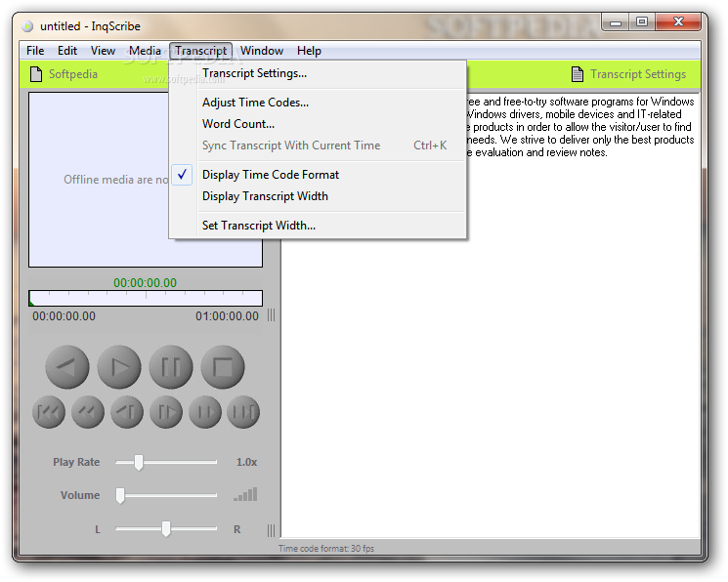Step one frame backward
This screenshot has width=728, height=582.
127,412
